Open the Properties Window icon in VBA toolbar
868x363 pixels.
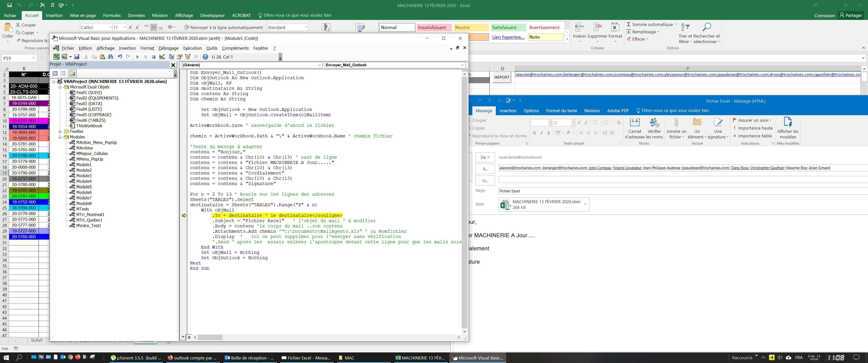(x=180, y=56)
